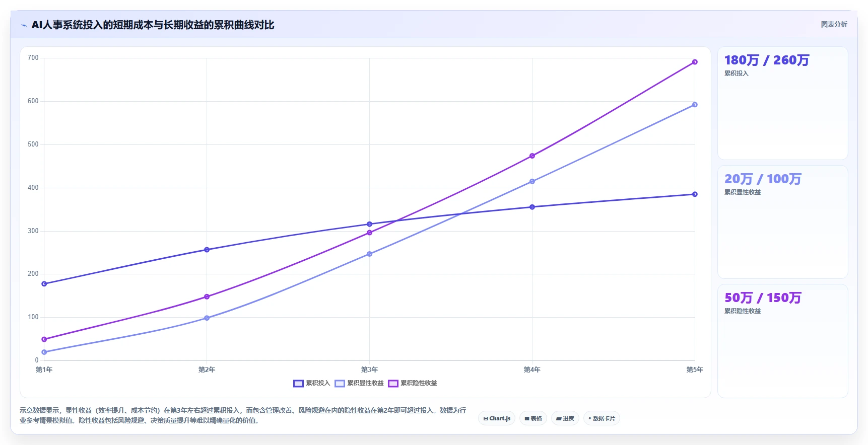
Task: Click the 累积显性收益 point at 第5年
Action: pyautogui.click(x=695, y=105)
